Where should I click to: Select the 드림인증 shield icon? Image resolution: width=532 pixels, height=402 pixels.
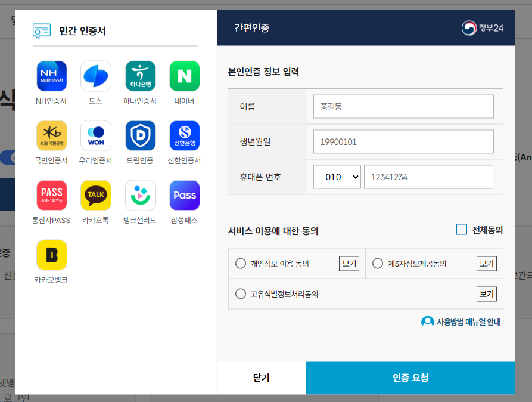click(141, 135)
